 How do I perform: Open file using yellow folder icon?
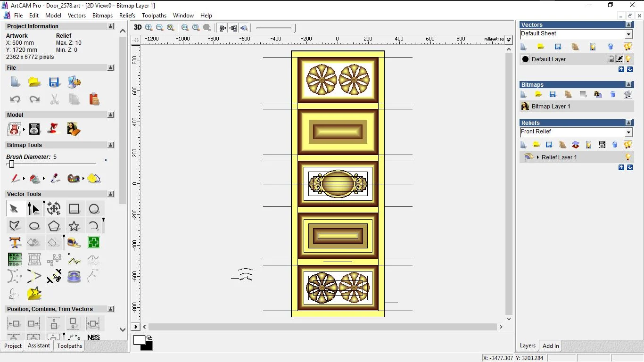coord(34,82)
